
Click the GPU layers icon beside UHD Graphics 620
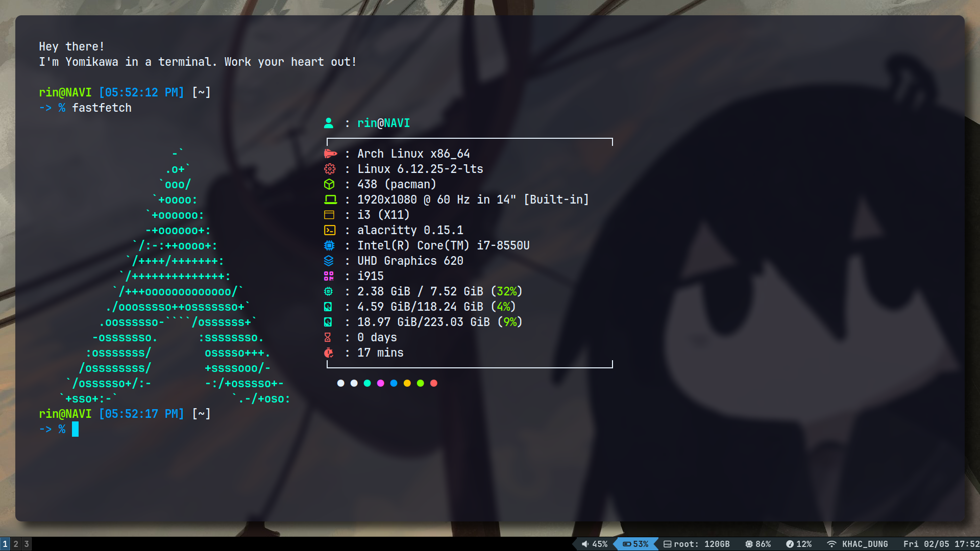coord(329,261)
